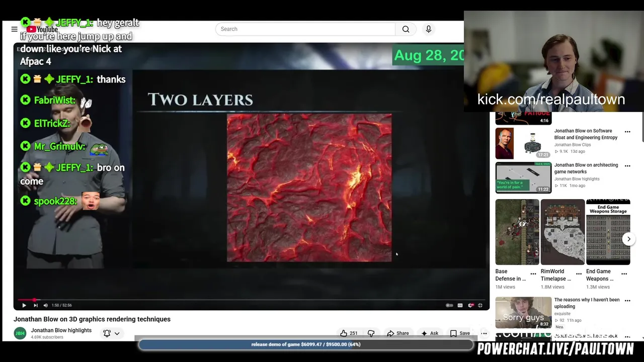Toggle the autoplay switch in player
This screenshot has height=362, width=644.
click(449, 305)
